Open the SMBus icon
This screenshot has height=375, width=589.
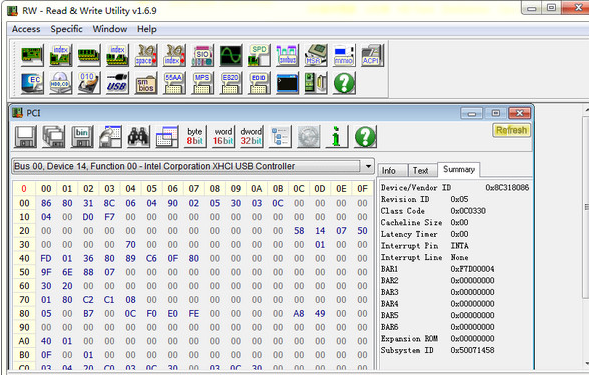pyautogui.click(x=287, y=55)
